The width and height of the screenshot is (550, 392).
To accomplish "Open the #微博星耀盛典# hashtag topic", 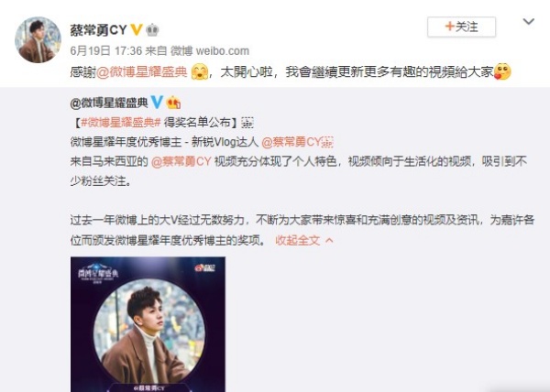I will click(121, 122).
